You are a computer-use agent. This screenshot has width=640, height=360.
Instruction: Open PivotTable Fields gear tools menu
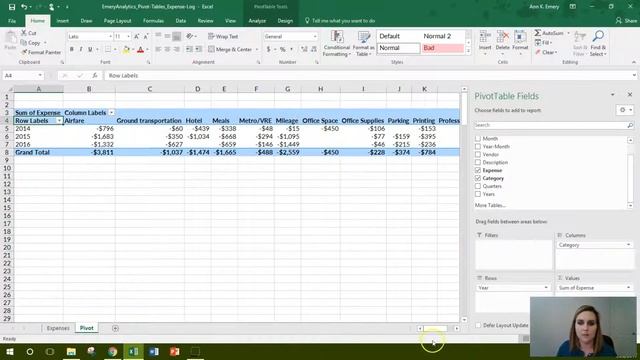point(624,110)
